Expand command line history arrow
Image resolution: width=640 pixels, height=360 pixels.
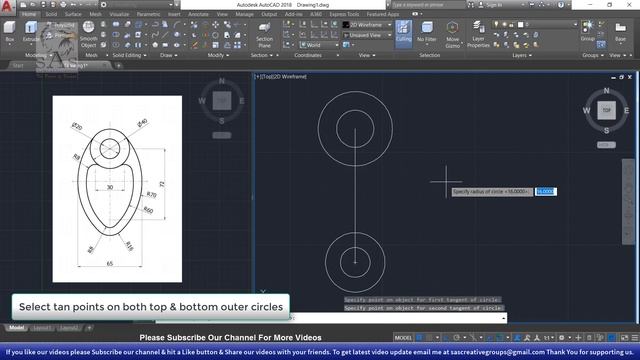[x=504, y=318]
